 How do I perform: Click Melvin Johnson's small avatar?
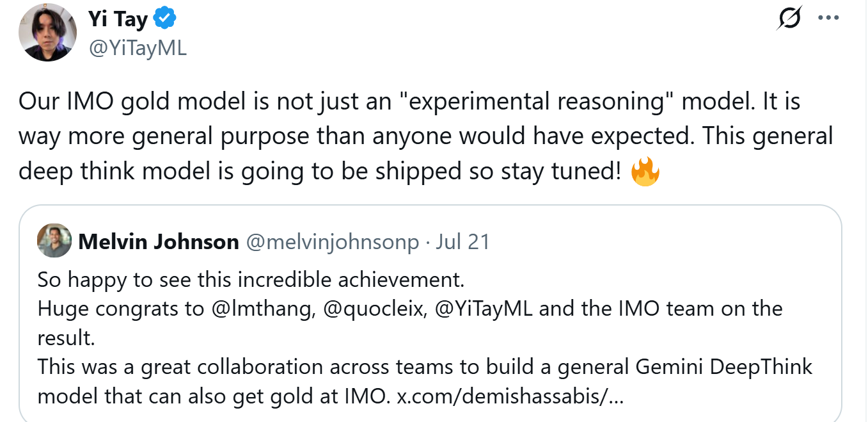tap(54, 241)
